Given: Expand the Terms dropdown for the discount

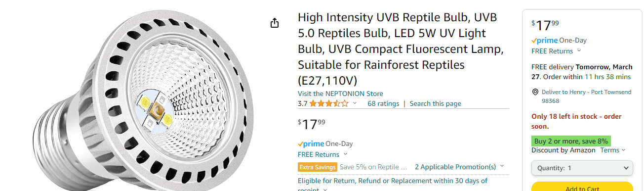Looking at the screenshot, I should [x=613, y=150].
